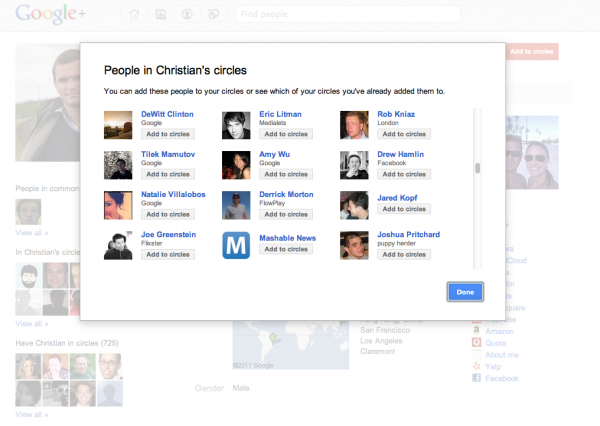This screenshot has width=600, height=426.
Task: Add Natalie Villalobos to circles
Action: [x=168, y=214]
